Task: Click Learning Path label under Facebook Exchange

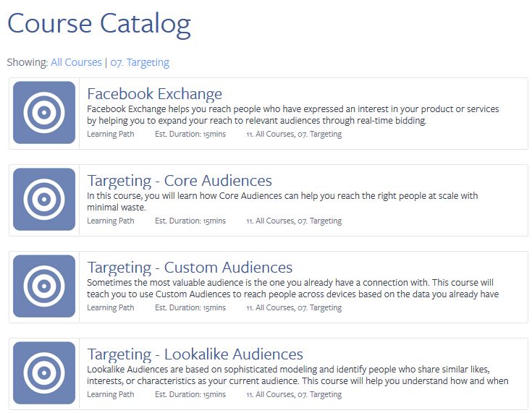Action: [x=111, y=134]
